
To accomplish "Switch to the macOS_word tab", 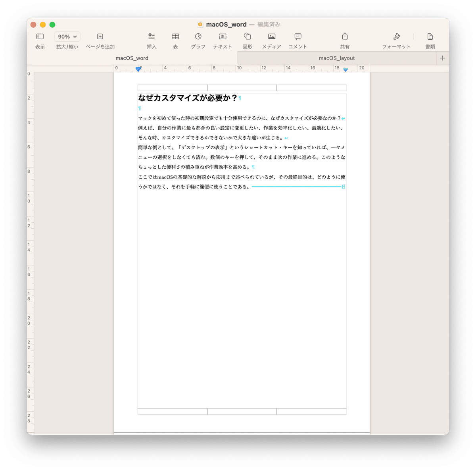I will coord(132,58).
